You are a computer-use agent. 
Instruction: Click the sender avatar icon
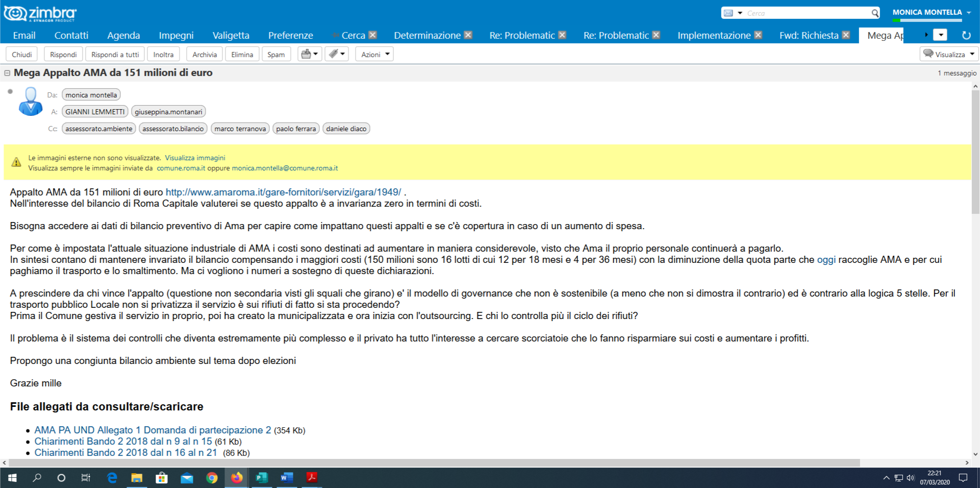[x=31, y=101]
